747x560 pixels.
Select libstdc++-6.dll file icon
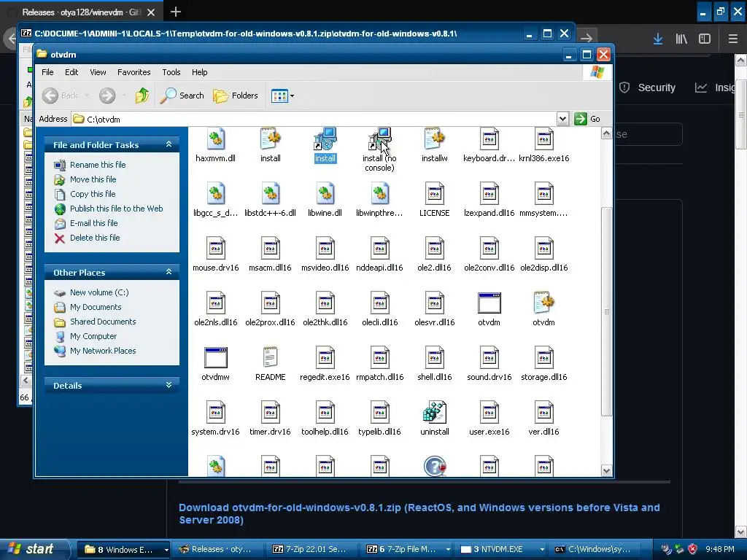point(270,194)
